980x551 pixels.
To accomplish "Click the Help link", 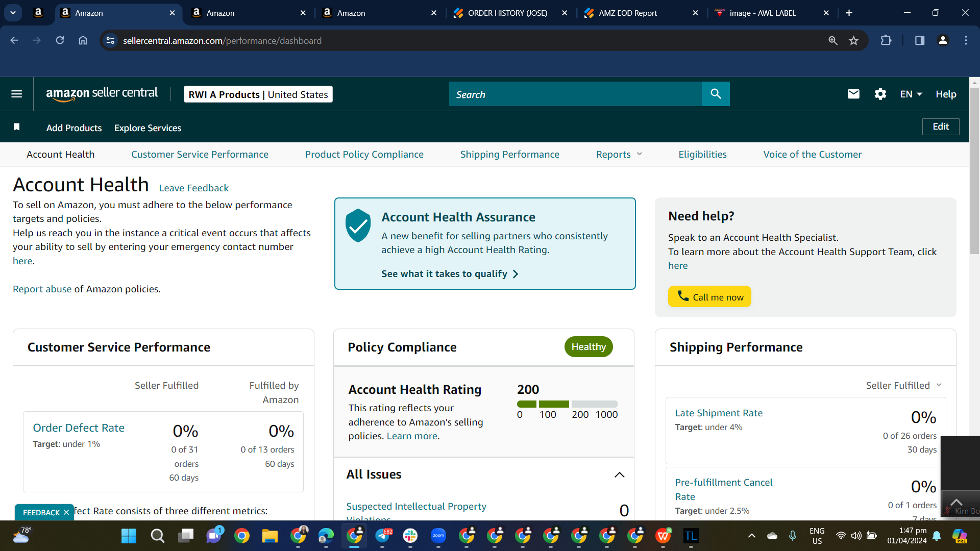I will (946, 94).
